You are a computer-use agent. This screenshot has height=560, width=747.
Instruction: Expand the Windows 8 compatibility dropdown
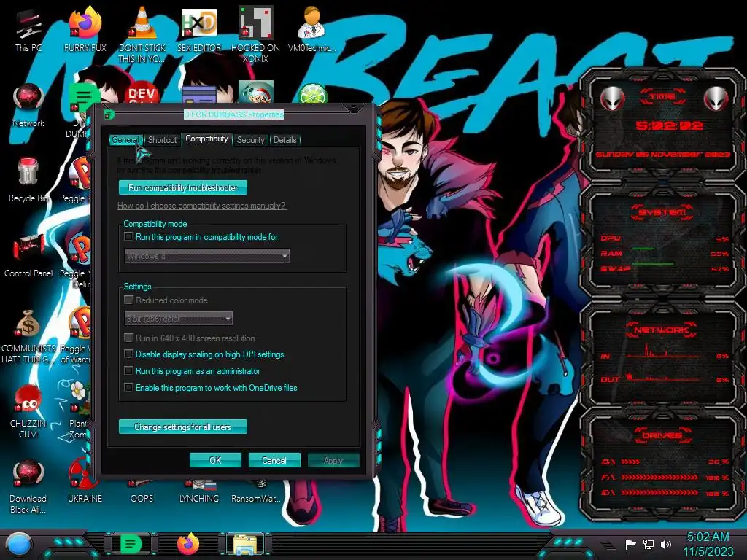click(206, 256)
